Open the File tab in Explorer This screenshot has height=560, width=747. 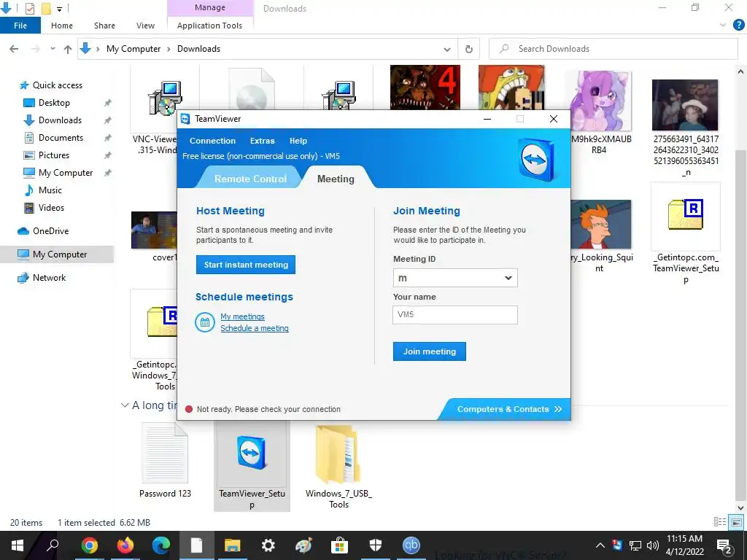[x=20, y=26]
